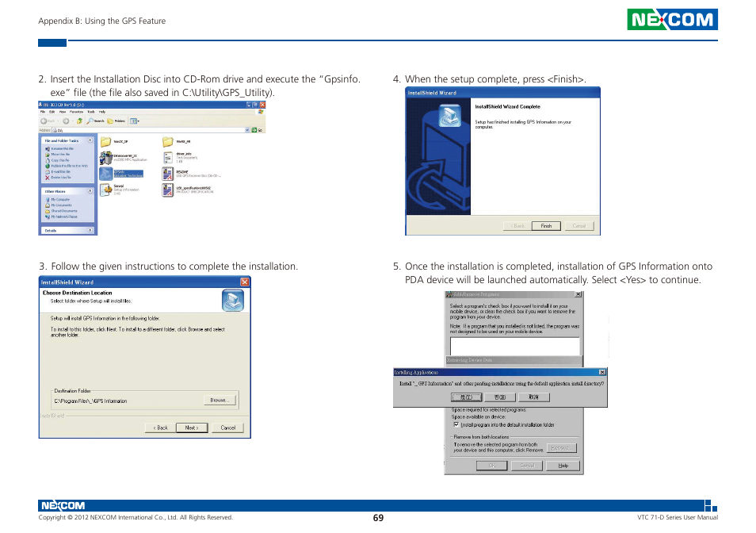This screenshot has height=533, width=756.
Task: Click Delete this file with red X
Action: tap(58, 178)
